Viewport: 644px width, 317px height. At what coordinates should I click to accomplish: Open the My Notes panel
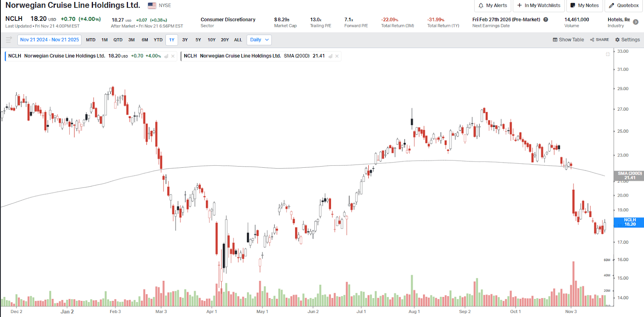coord(584,6)
